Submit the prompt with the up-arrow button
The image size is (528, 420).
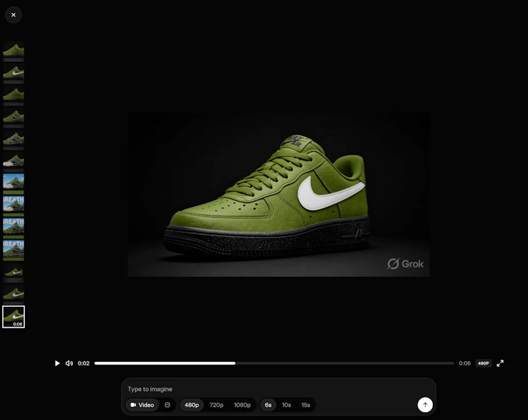point(425,405)
